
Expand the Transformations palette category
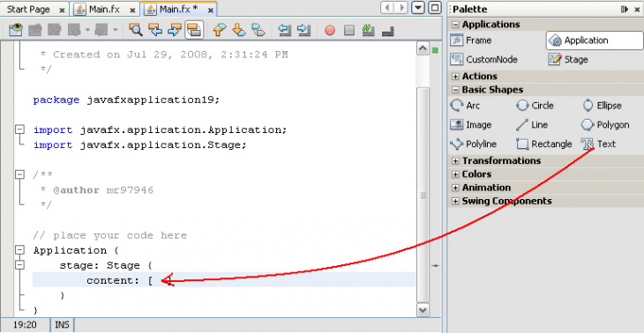(x=455, y=160)
